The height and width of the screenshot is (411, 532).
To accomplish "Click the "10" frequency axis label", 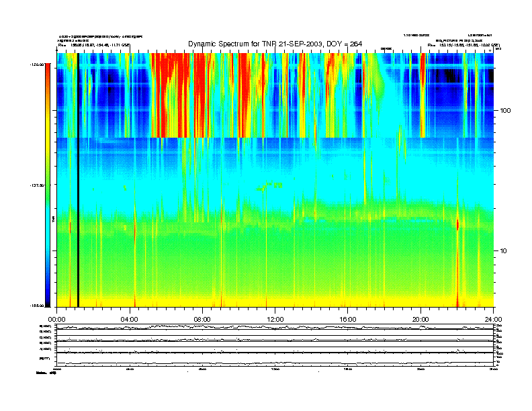I will click(x=504, y=251).
